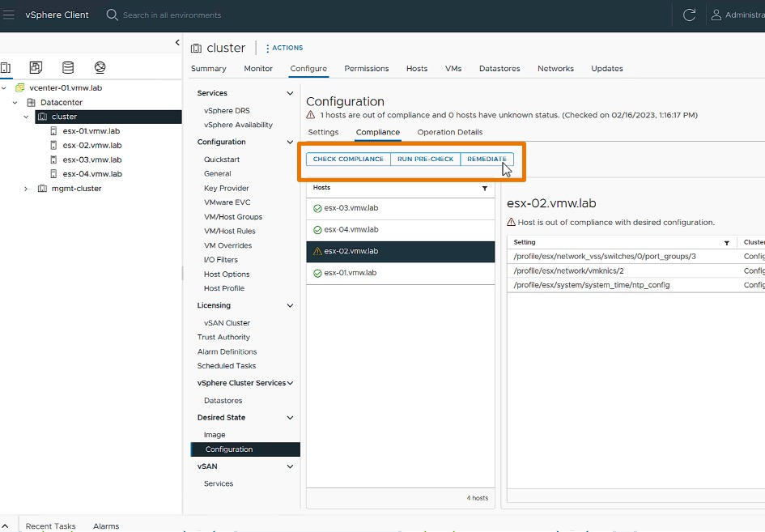
Task: Open the Updates tab
Action: coord(606,69)
